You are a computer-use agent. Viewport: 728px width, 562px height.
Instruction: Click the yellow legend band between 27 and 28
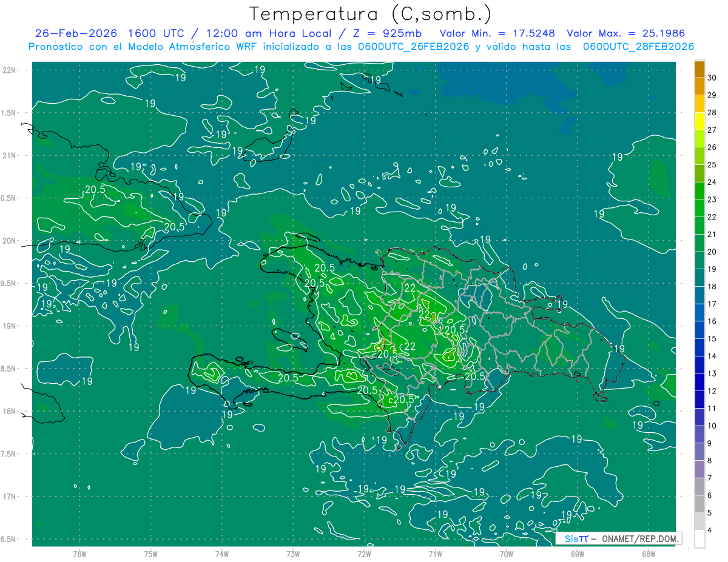click(699, 121)
